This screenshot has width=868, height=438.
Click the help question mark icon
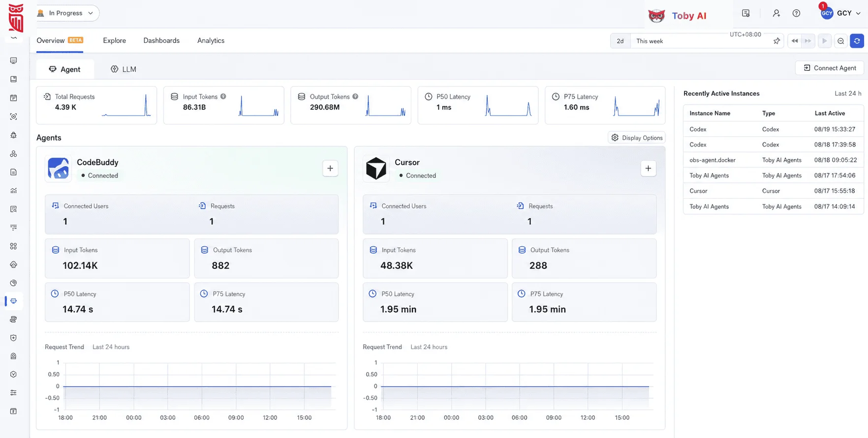click(796, 13)
